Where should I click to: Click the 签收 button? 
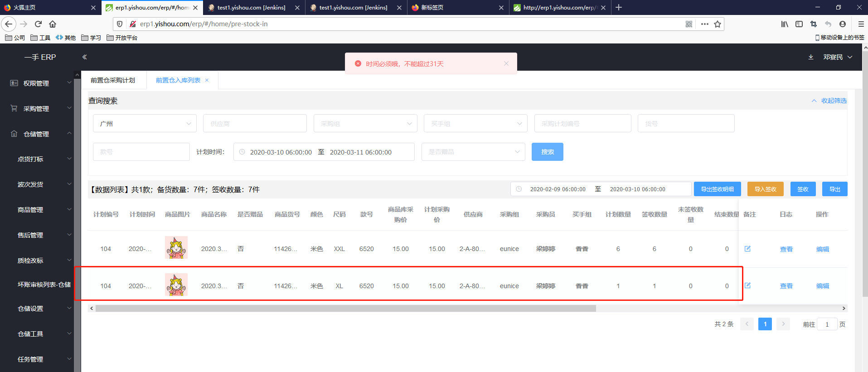point(803,189)
